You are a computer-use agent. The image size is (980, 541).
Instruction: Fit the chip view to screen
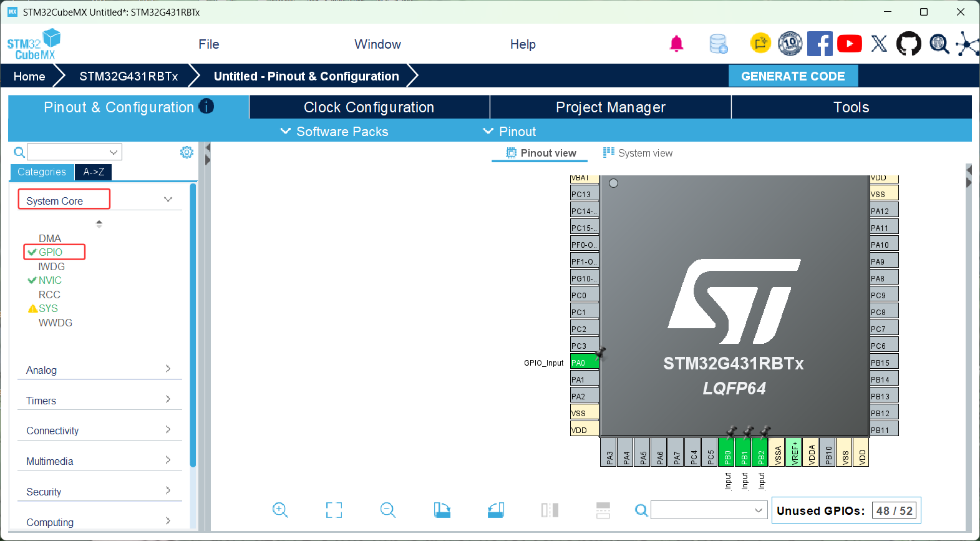[334, 510]
